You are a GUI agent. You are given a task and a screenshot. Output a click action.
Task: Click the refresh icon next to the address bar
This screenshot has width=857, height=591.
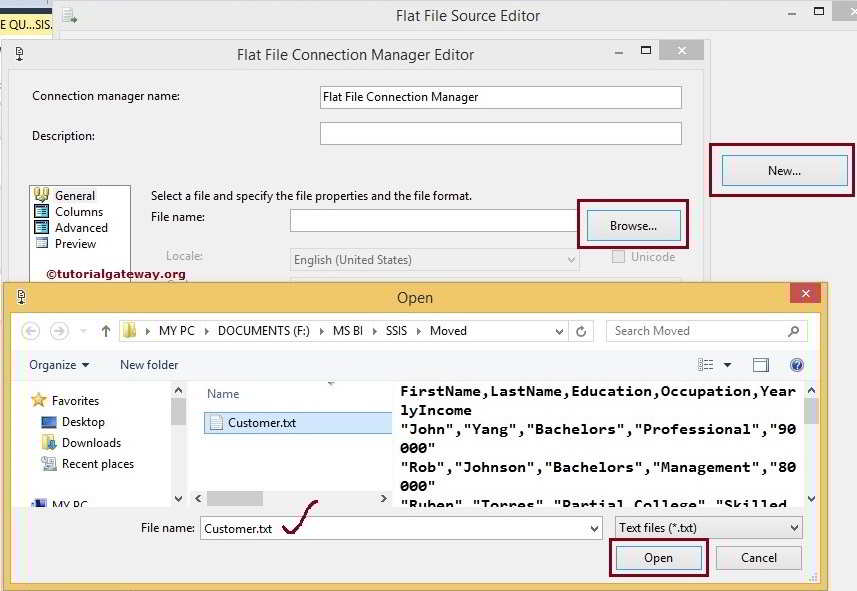click(581, 330)
